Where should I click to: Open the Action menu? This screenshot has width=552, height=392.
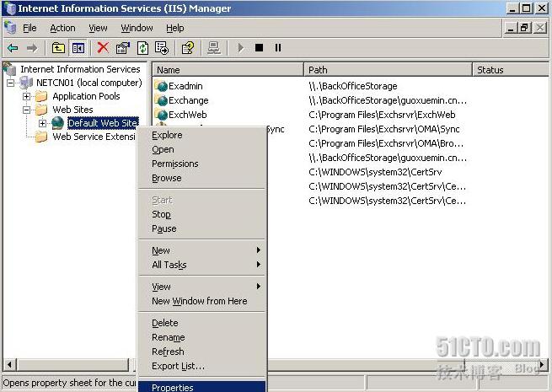click(x=62, y=28)
